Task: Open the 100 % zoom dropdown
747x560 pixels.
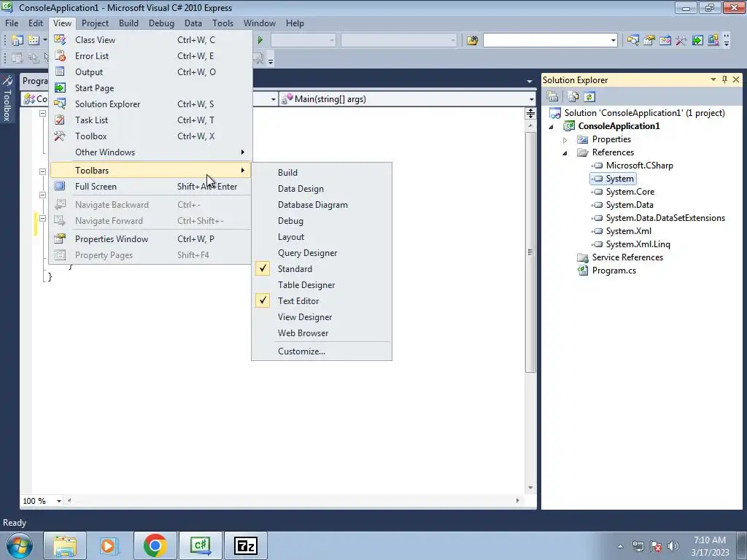Action: [x=59, y=501]
